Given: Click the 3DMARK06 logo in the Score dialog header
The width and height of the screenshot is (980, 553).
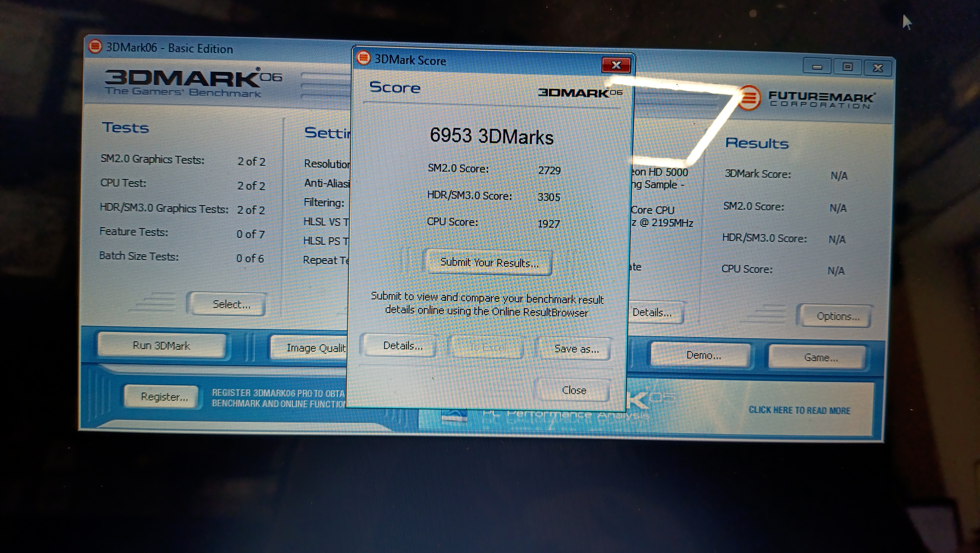Looking at the screenshot, I should pyautogui.click(x=580, y=93).
